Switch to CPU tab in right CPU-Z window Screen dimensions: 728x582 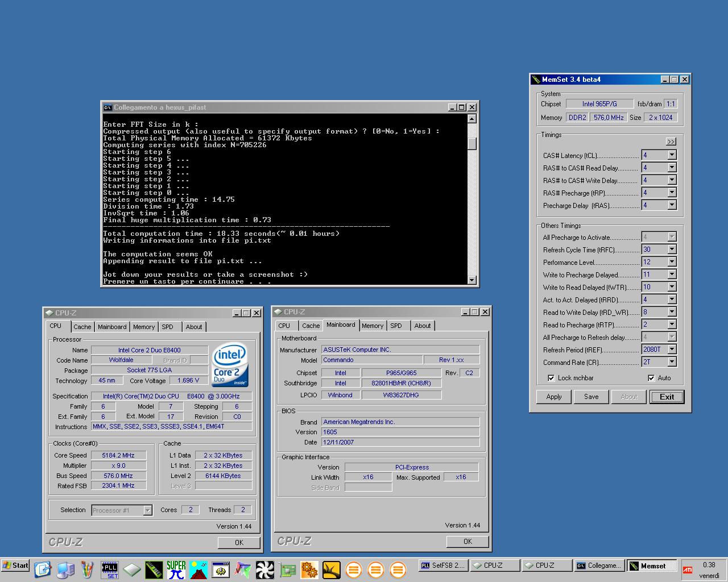(284, 326)
